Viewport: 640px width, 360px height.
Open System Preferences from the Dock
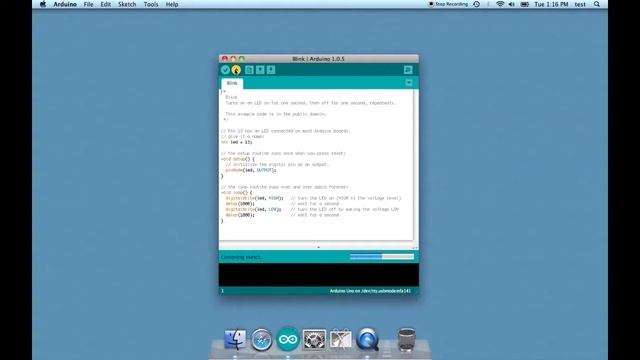click(x=314, y=339)
